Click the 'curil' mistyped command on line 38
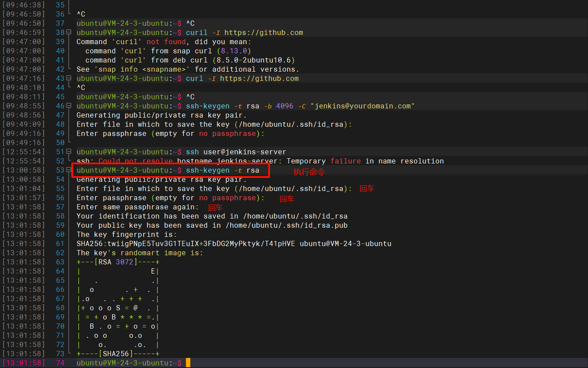Screen dimensions: 588x368 pyautogui.click(x=196, y=32)
